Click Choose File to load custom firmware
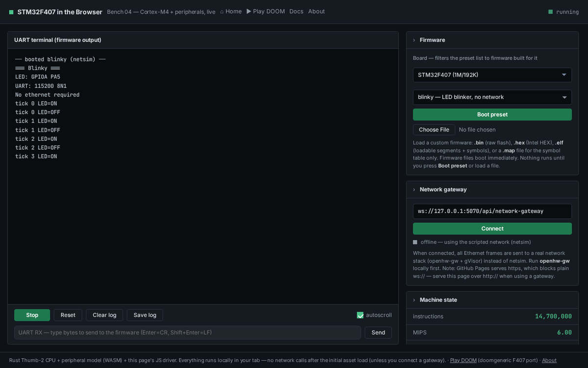588x368 pixels. tap(434, 130)
